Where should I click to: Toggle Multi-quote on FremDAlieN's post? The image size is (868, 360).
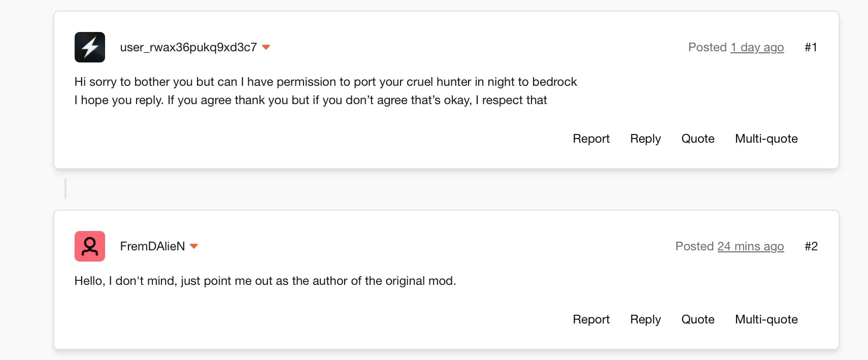[x=766, y=319]
